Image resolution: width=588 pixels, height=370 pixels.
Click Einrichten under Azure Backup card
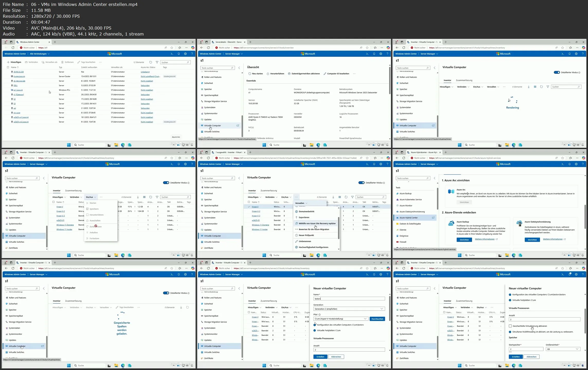pyautogui.click(x=464, y=240)
